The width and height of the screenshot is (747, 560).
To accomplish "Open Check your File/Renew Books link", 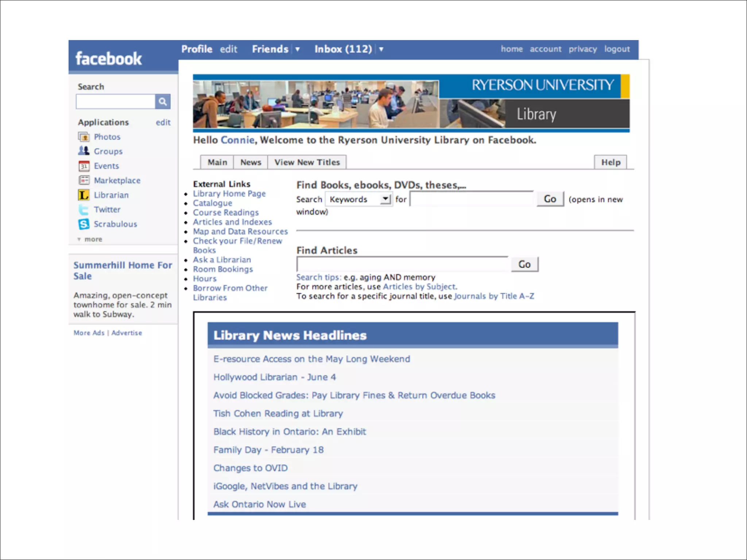I will [x=237, y=245].
